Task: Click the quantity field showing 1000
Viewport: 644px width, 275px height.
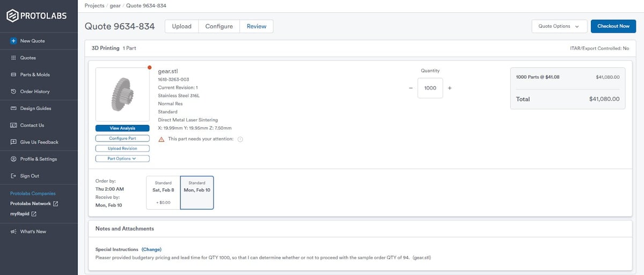Action: [x=430, y=88]
